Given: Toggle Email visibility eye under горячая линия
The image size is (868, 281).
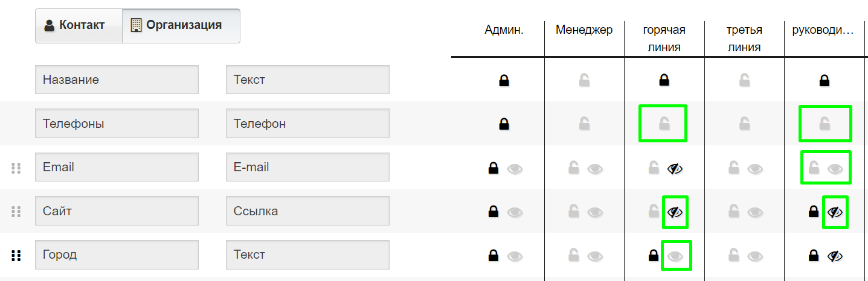Looking at the screenshot, I should [675, 168].
